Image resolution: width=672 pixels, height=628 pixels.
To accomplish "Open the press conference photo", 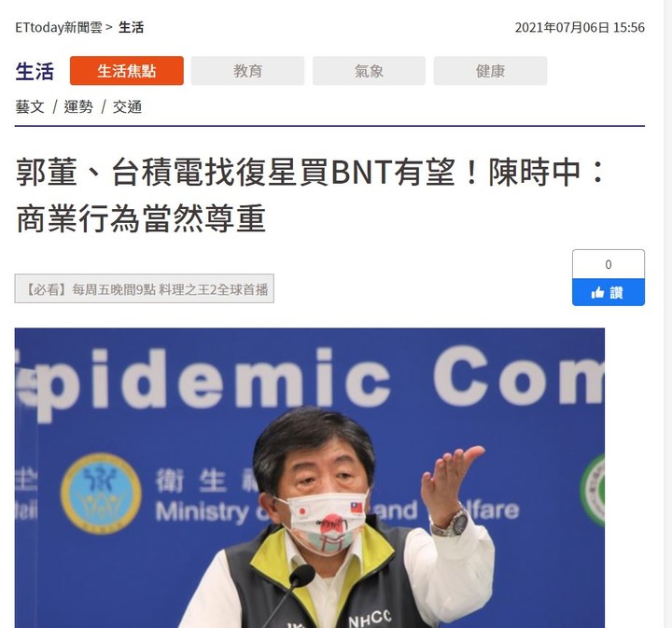I will pyautogui.click(x=310, y=478).
